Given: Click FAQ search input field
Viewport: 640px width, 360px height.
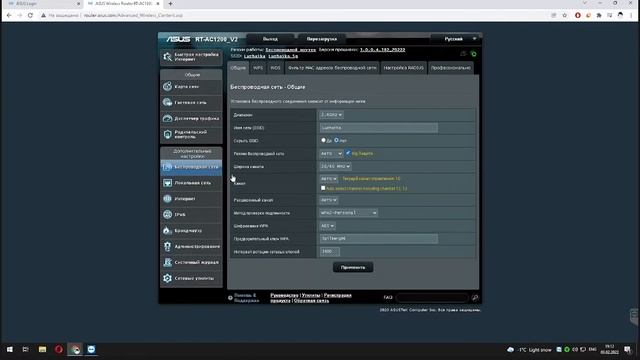Looking at the screenshot, I should click(432, 298).
